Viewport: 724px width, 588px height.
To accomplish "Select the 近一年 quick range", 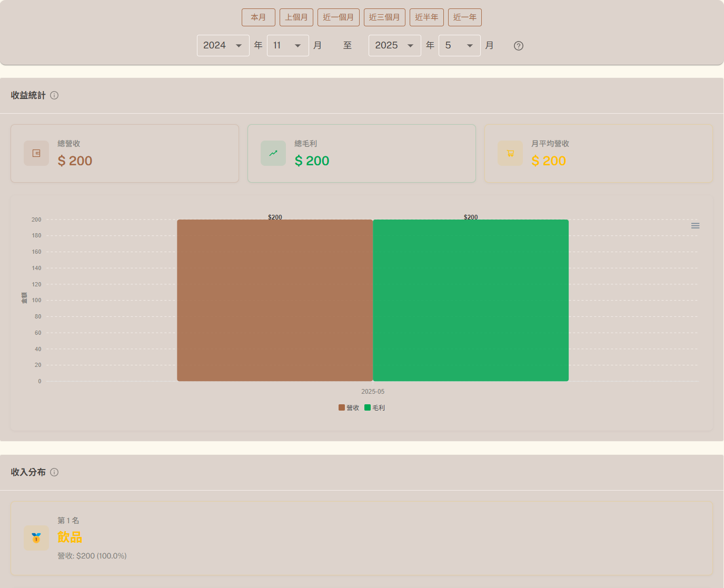I will coord(464,17).
